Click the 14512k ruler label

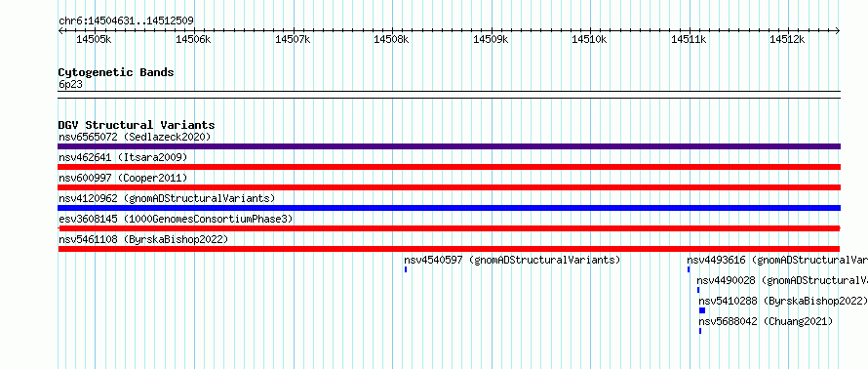[787, 39]
